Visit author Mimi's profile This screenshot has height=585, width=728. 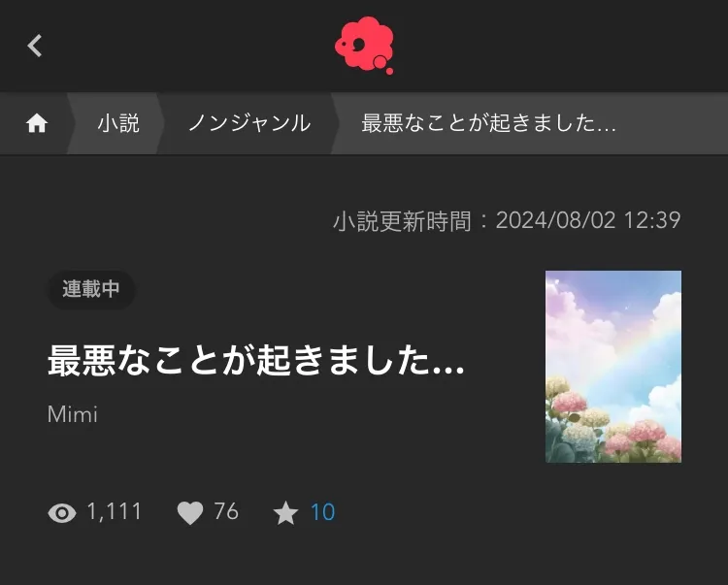click(x=73, y=414)
